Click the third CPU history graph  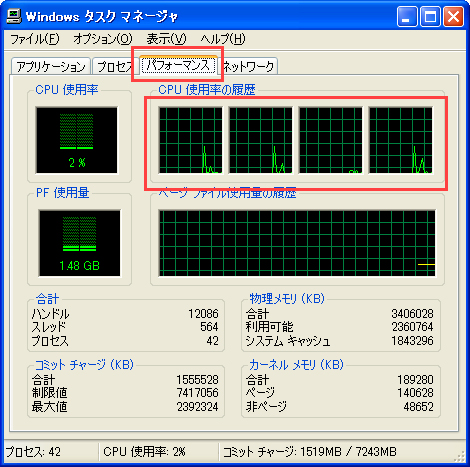click(330, 140)
